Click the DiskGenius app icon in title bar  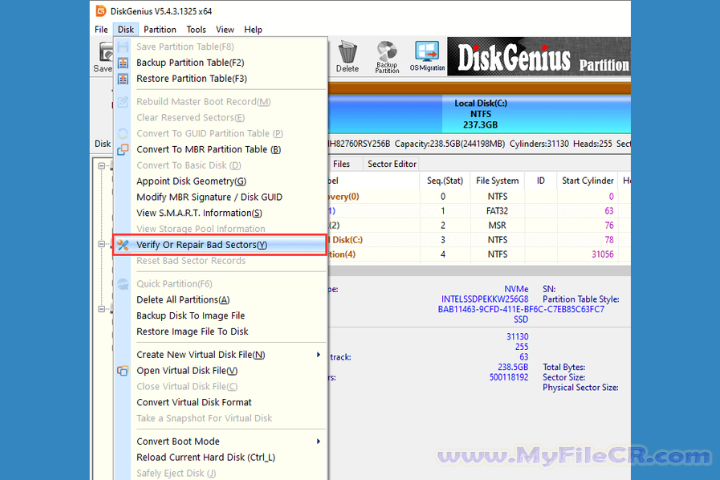click(101, 11)
